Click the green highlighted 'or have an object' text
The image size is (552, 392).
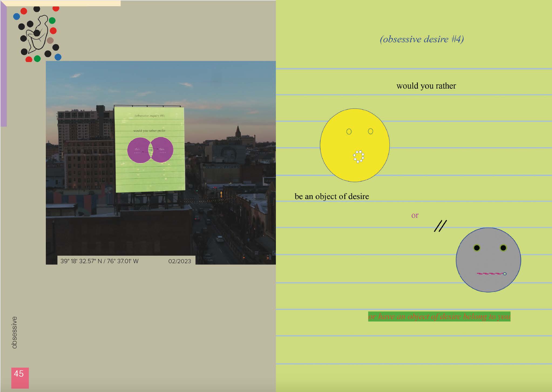pyautogui.click(x=439, y=316)
